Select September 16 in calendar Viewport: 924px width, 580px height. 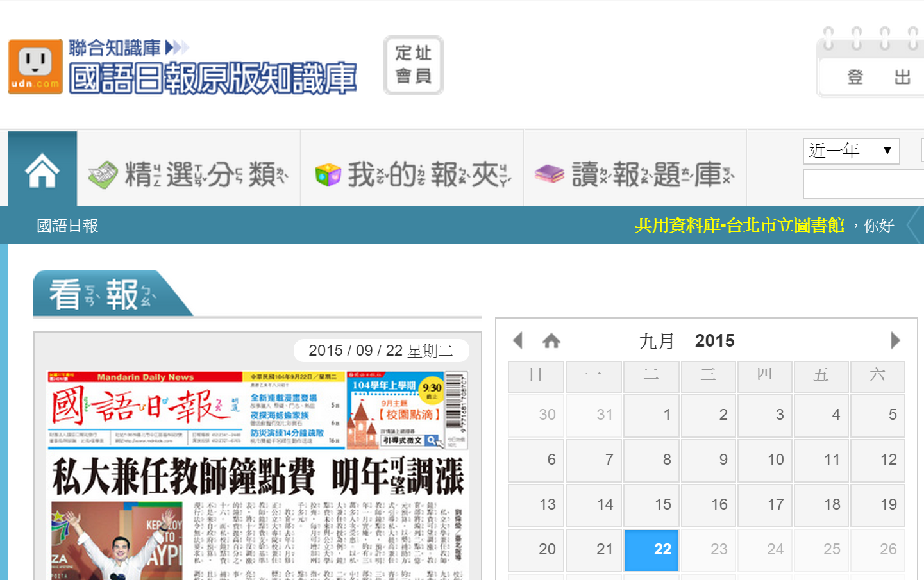pyautogui.click(x=708, y=505)
